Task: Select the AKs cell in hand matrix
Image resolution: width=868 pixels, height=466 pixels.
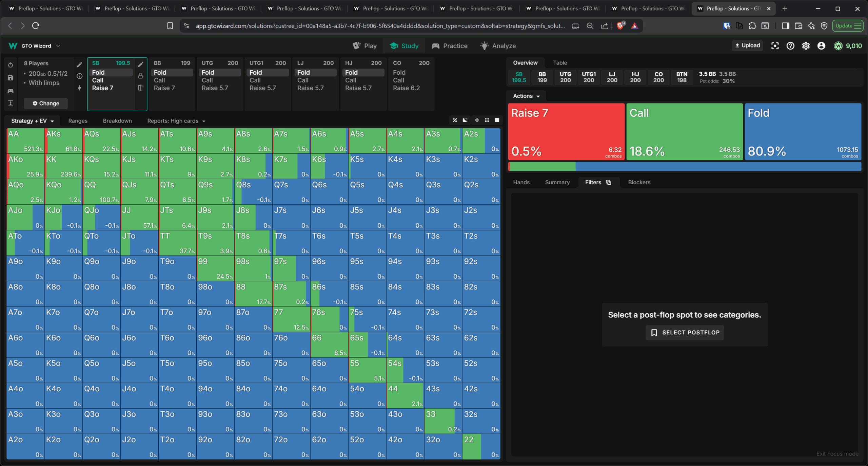Action: point(63,141)
